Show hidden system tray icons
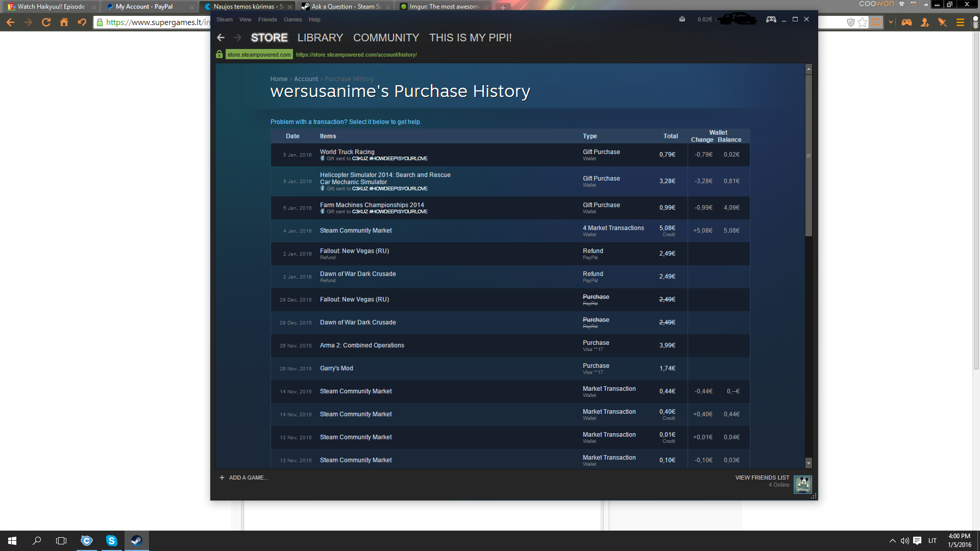This screenshot has width=980, height=551. click(892, 541)
